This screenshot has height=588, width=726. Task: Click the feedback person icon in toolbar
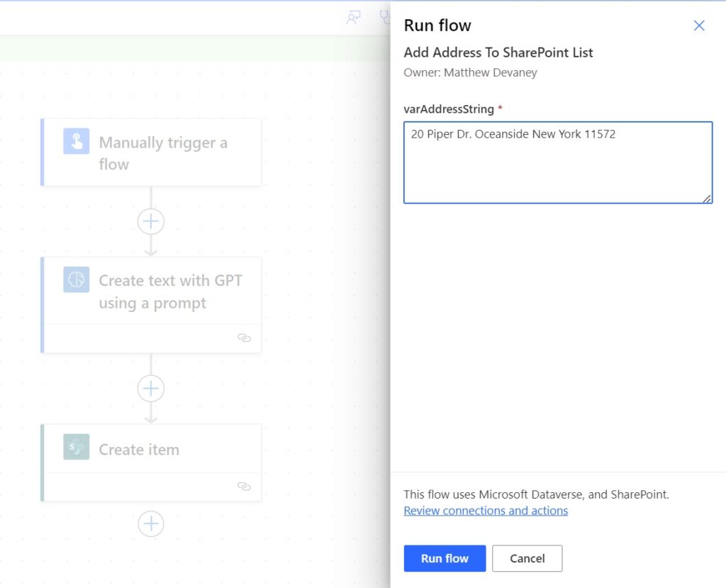pos(353,18)
